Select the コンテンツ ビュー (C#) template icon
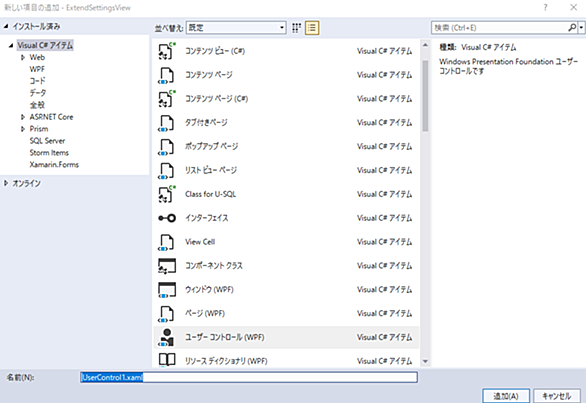This screenshot has height=403, width=586. 167,51
